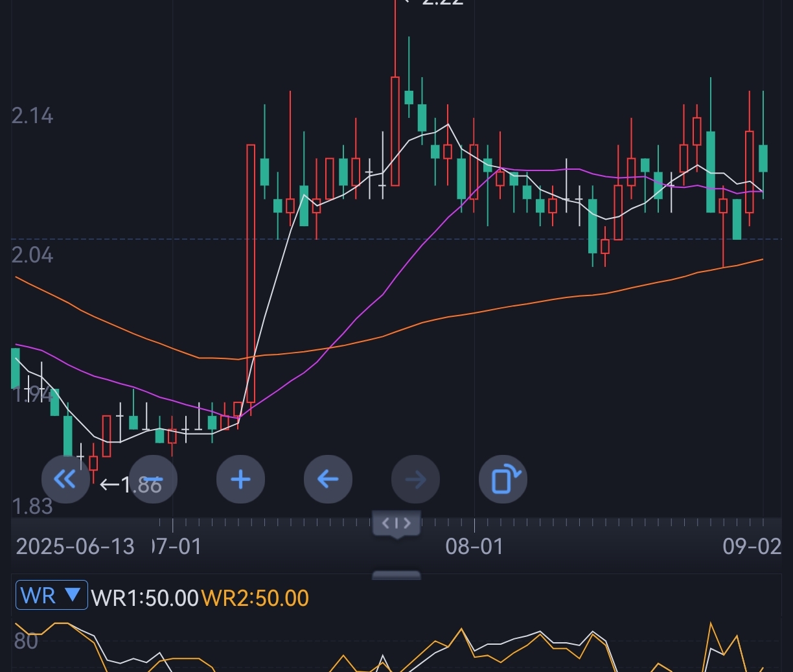Select the WR2:50.00 indicator value

pos(255,597)
